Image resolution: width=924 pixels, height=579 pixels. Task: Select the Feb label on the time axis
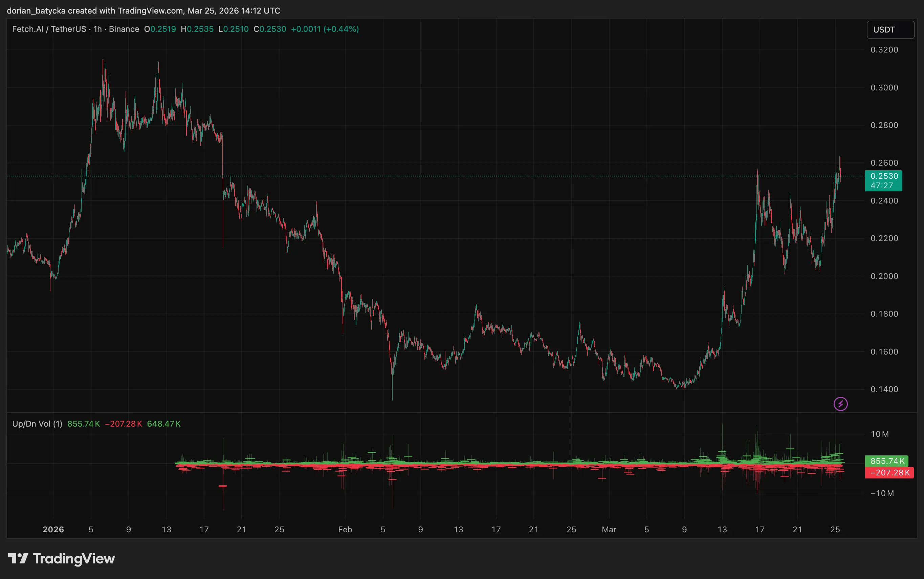[x=345, y=530]
